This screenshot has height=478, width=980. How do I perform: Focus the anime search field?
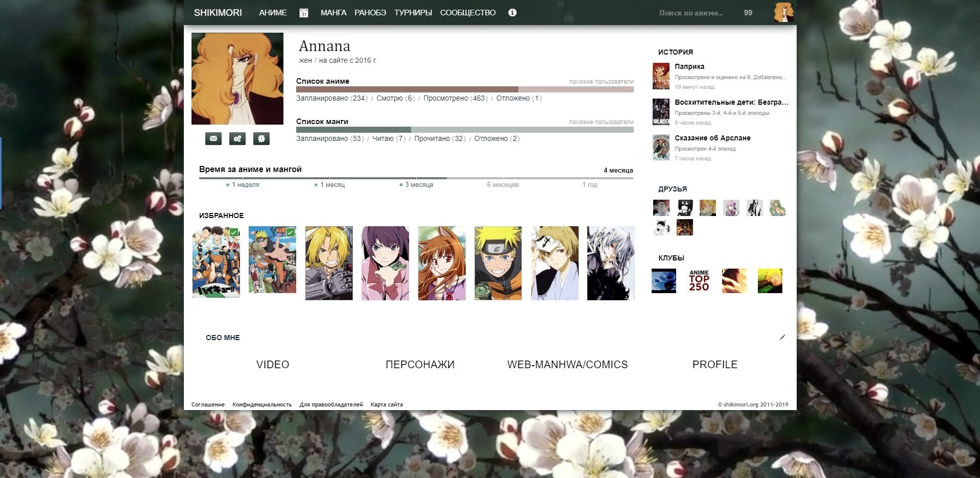691,13
